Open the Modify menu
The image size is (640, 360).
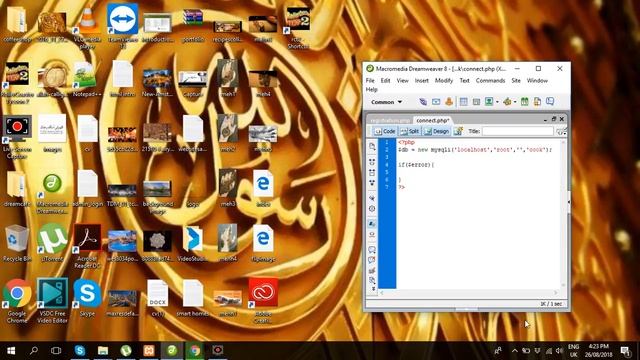[444, 80]
